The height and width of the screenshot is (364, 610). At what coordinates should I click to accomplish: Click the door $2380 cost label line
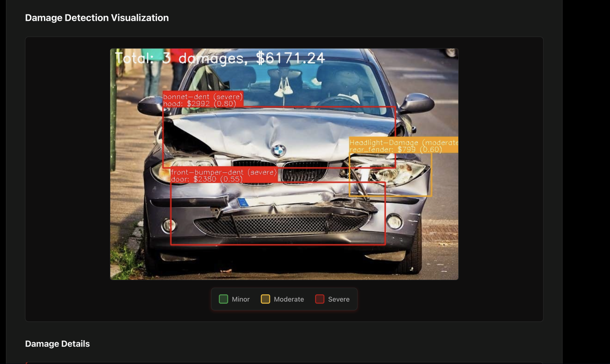(x=206, y=179)
